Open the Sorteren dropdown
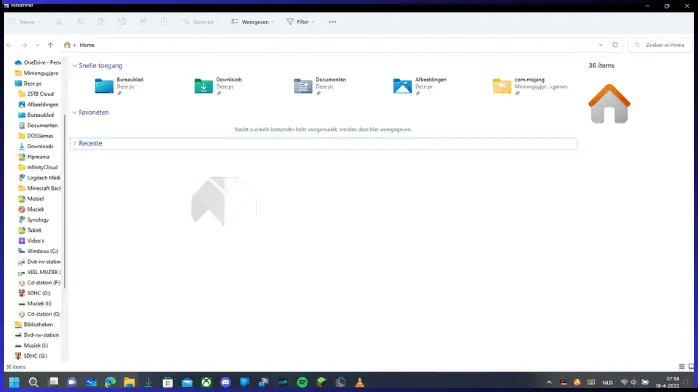Viewport: 698px width, 392px height. tap(200, 22)
